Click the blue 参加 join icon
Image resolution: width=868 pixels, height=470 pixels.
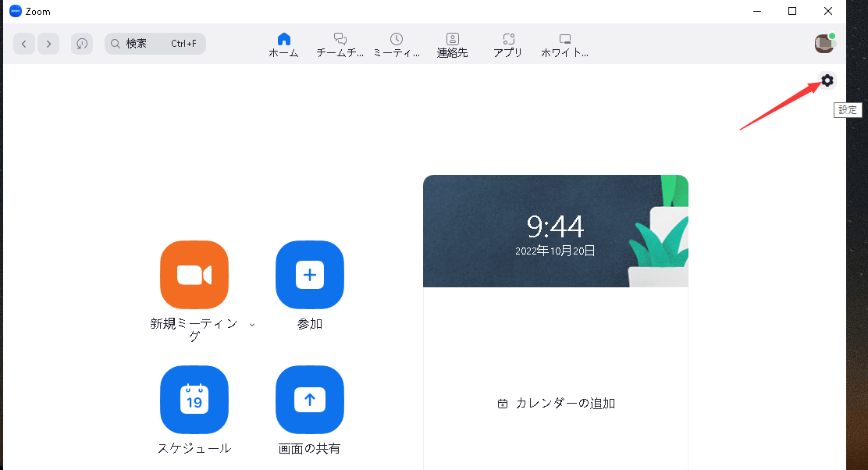(x=310, y=275)
